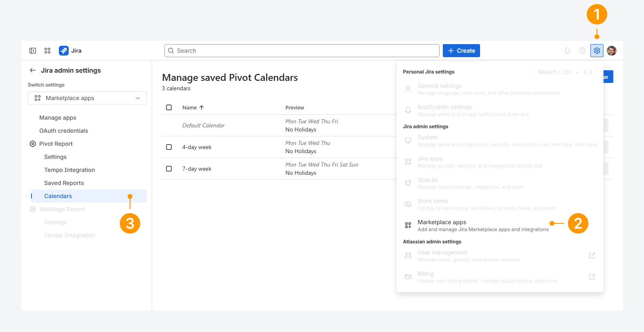This screenshot has width=644, height=332.
Task: Open System in Jira admin settings
Action: 500,140
